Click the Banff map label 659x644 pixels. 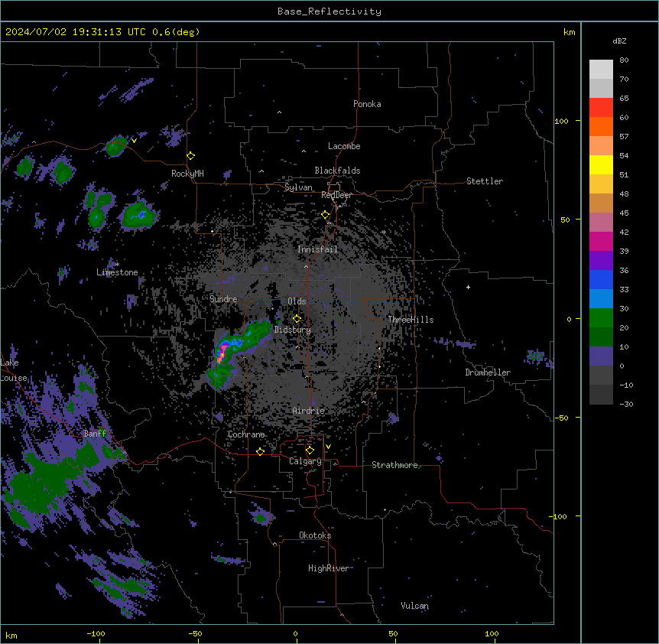click(x=95, y=434)
